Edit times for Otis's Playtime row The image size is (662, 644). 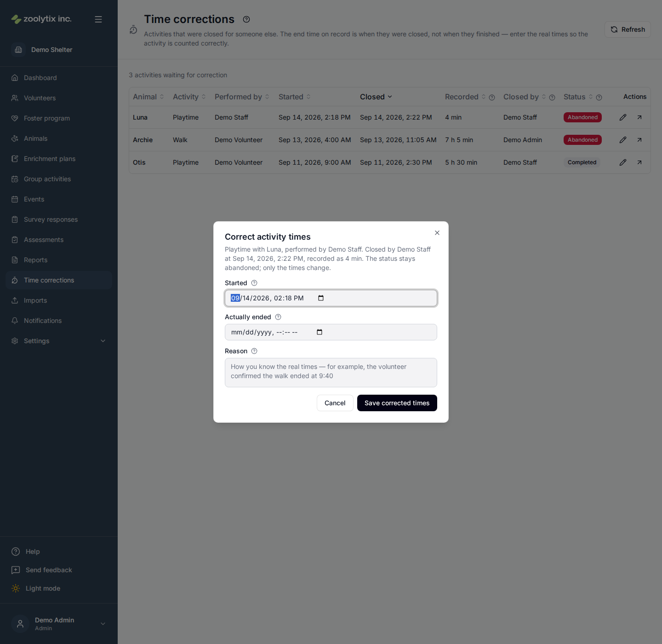click(623, 162)
